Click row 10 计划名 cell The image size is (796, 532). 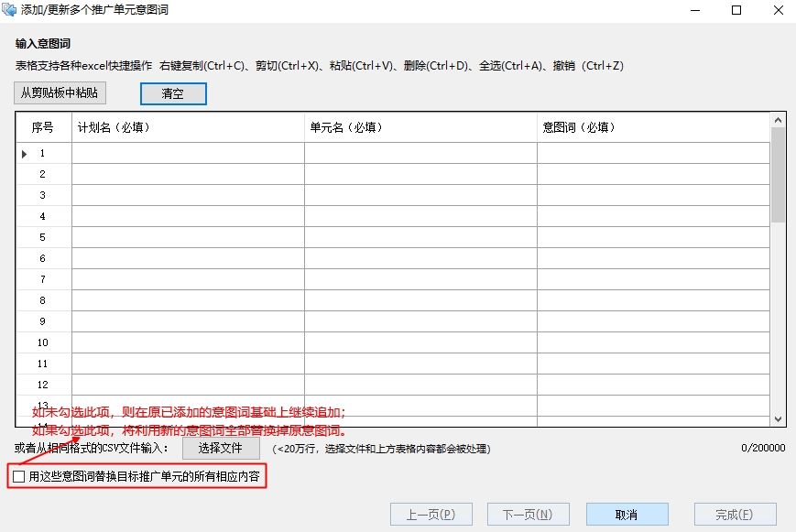pos(188,342)
